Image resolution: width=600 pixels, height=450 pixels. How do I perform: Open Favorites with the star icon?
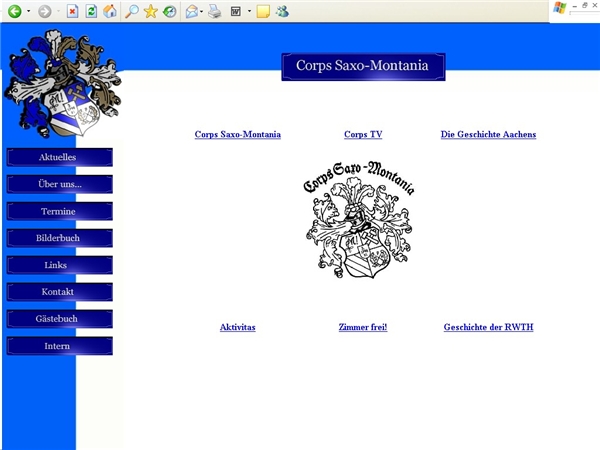pos(151,11)
